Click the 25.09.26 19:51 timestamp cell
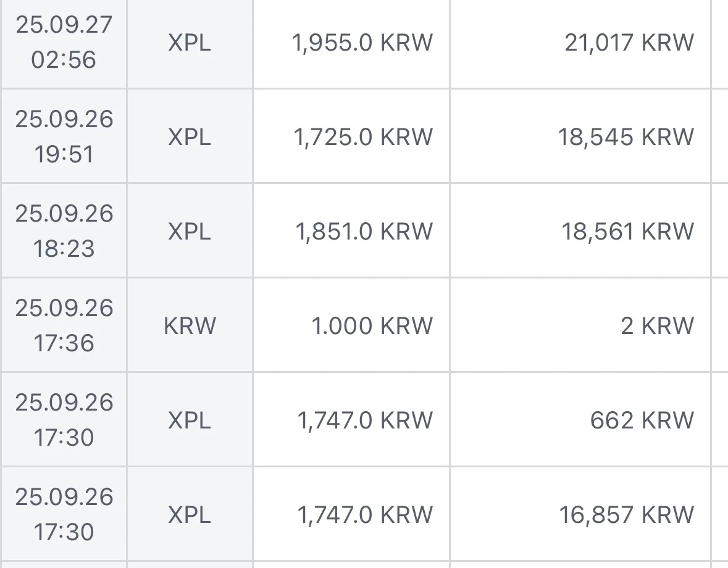This screenshot has width=728, height=568. [64, 136]
